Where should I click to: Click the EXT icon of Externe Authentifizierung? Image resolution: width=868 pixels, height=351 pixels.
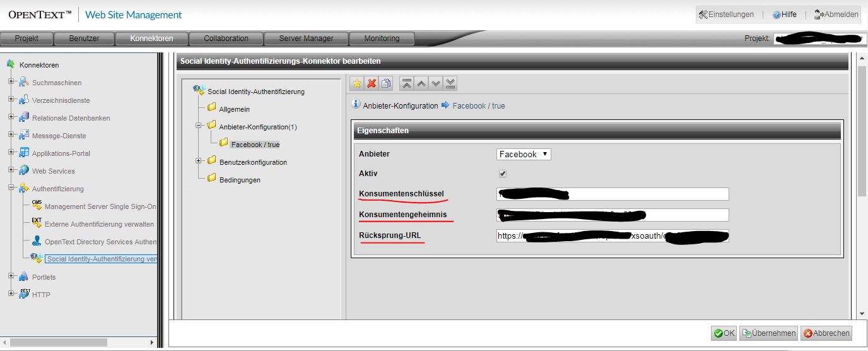pos(37,223)
